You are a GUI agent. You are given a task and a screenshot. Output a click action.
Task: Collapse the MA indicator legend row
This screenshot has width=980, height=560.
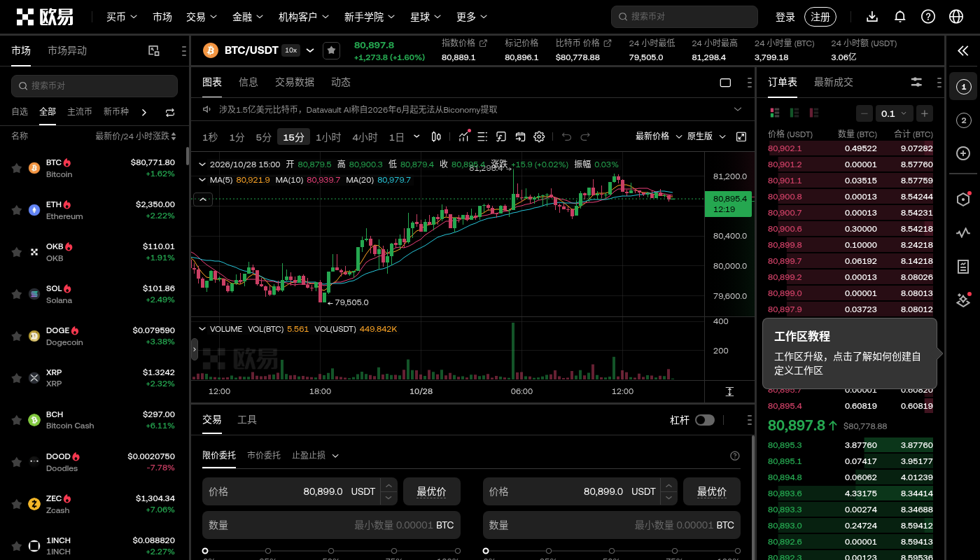click(x=202, y=180)
